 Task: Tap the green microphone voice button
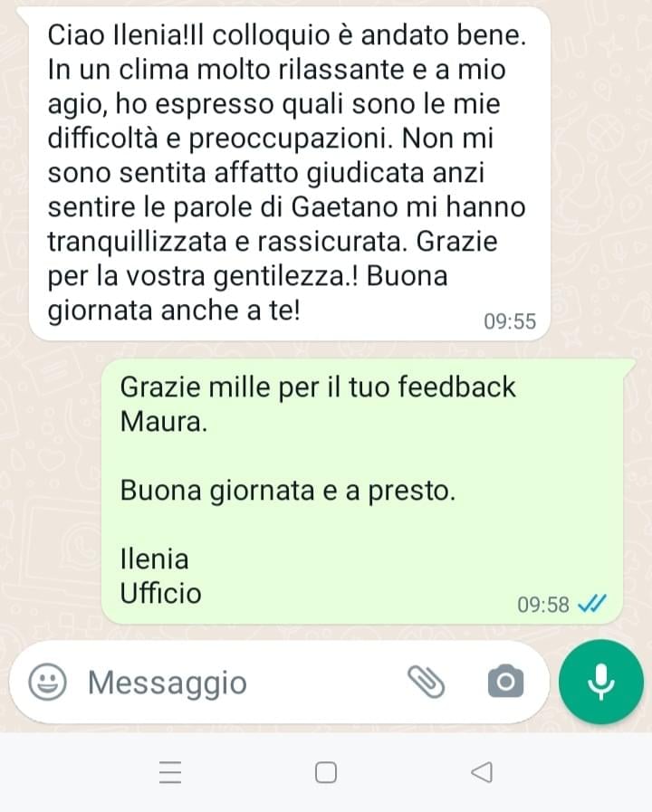point(601,682)
